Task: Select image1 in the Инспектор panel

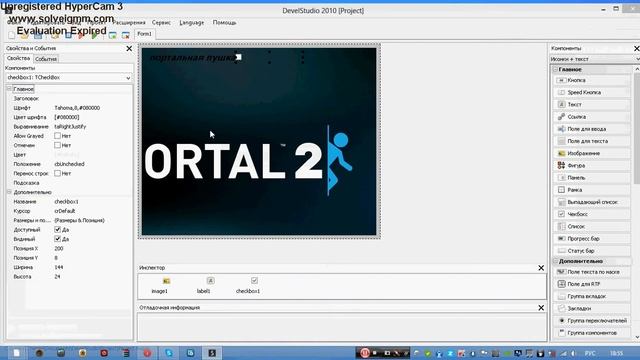Action: tap(160, 285)
